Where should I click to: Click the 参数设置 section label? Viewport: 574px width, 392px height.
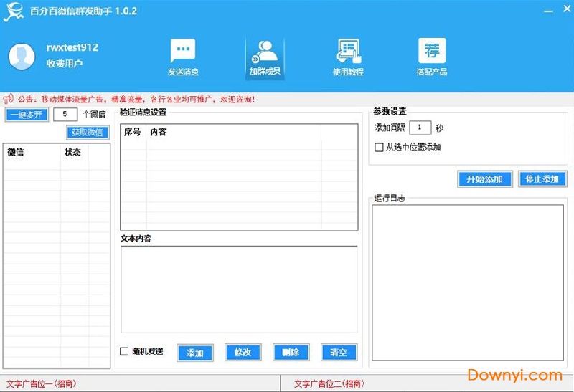[x=390, y=111]
